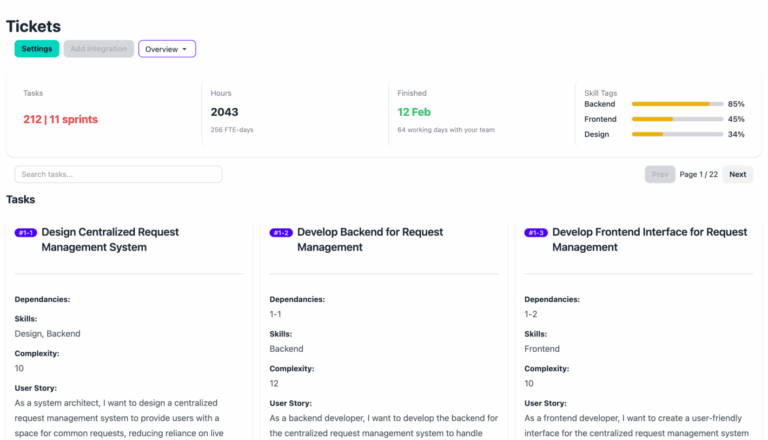Click the 12 Feb finished date
The image size is (768, 440).
point(414,112)
